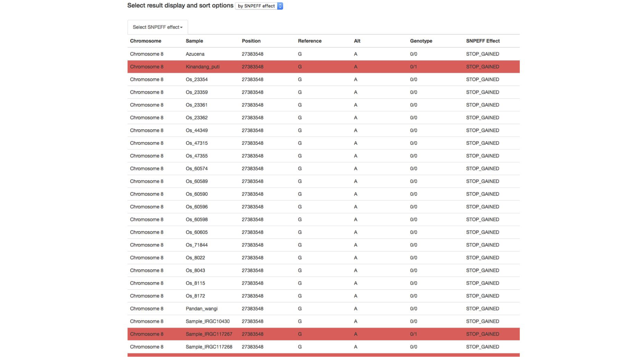The width and height of the screenshot is (644, 362).
Task: Click STOP_GAINED effect in Kinandang_puti row
Action: coord(483,67)
